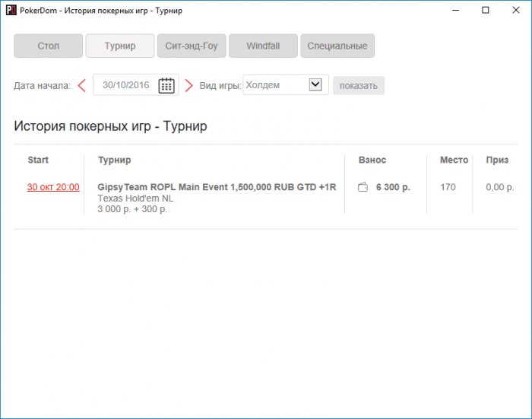Click the prize value 0,00 р.
Screen dimensions: 532x419
pyautogui.click(x=500, y=187)
